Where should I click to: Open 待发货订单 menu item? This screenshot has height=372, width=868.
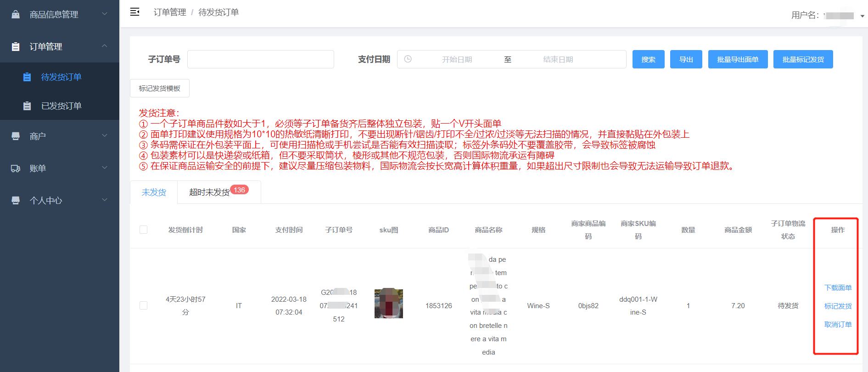pyautogui.click(x=60, y=77)
